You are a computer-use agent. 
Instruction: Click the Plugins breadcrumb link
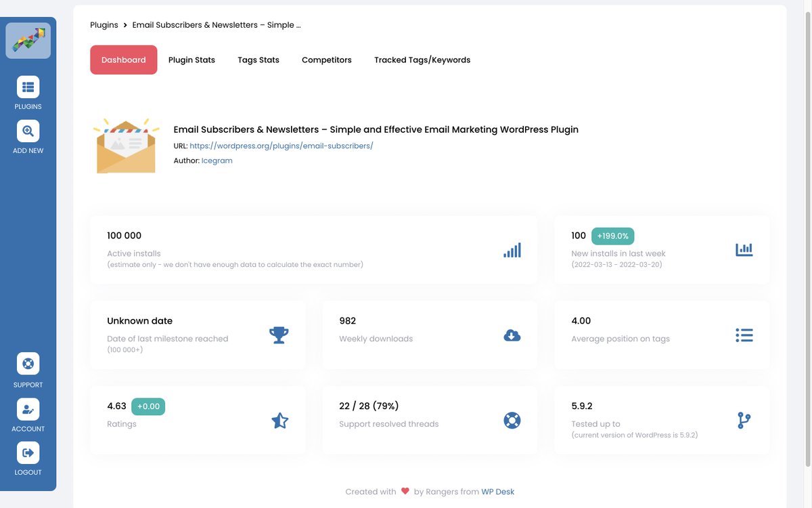pyautogui.click(x=104, y=25)
